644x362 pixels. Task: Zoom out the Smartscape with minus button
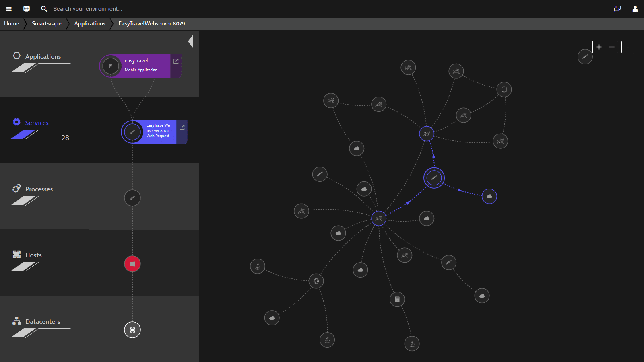[x=612, y=47]
